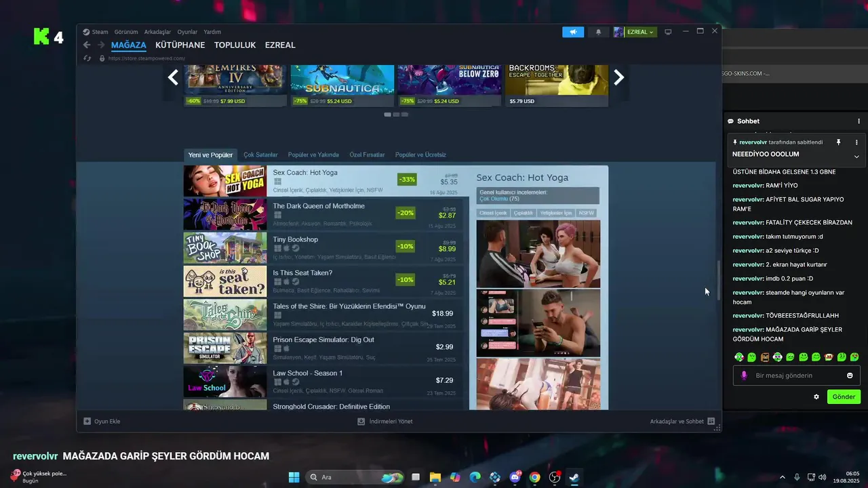Click the purple microphone icon in chat input
This screenshot has width=868, height=488.
pyautogui.click(x=744, y=375)
